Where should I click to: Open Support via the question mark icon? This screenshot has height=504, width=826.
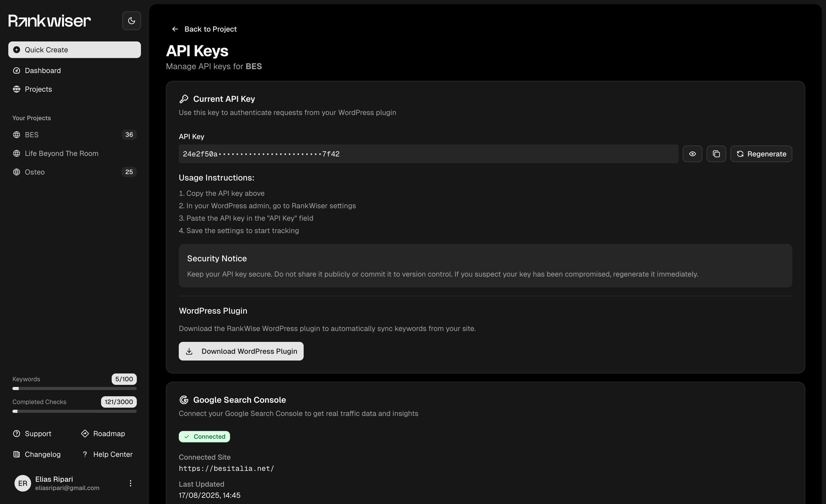[x=16, y=433]
